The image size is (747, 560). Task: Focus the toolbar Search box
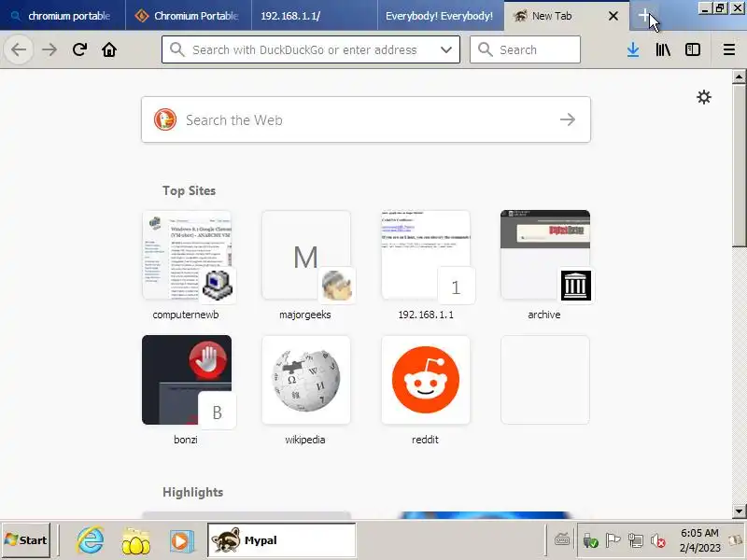pos(525,49)
